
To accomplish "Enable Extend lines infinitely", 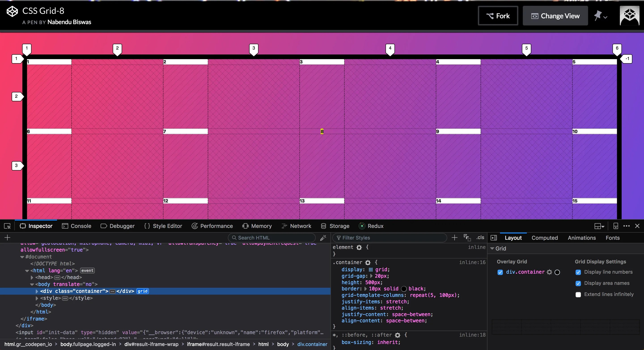I will click(x=578, y=294).
